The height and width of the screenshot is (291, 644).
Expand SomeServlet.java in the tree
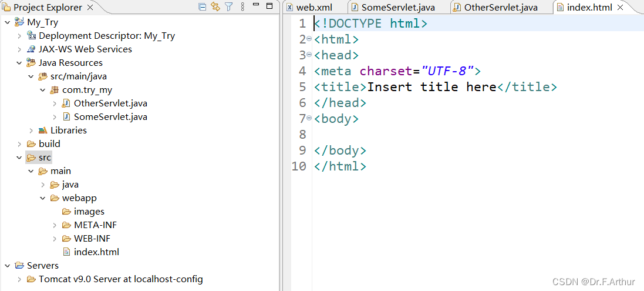pos(55,117)
